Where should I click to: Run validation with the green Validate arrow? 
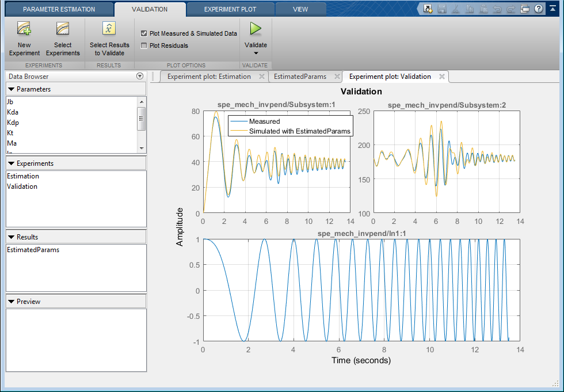coord(256,29)
